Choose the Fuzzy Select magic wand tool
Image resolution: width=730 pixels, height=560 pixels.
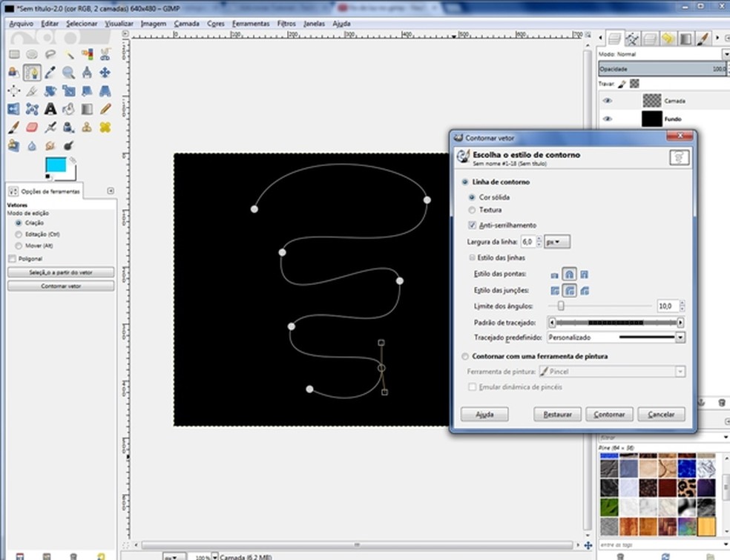68,54
